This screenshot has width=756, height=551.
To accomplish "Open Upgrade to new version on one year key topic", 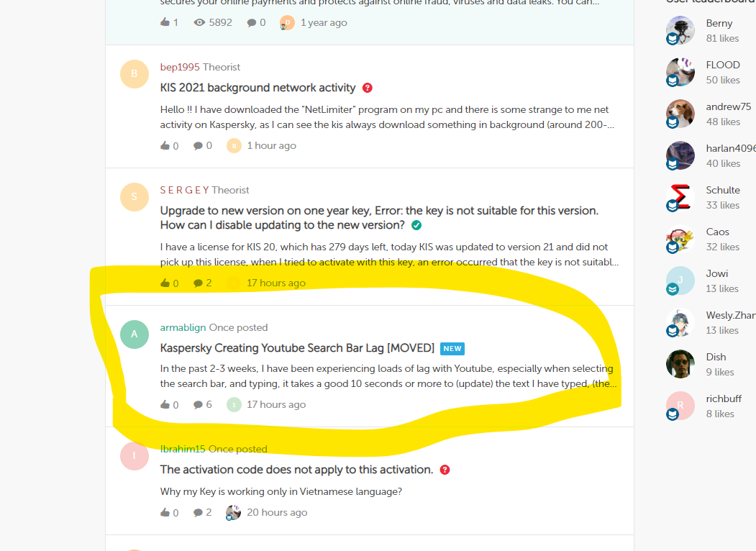I will 379,218.
